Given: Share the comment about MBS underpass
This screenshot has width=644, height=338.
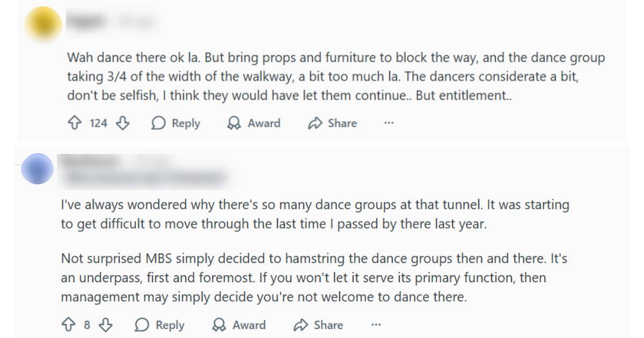Looking at the screenshot, I should pyautogui.click(x=318, y=325).
